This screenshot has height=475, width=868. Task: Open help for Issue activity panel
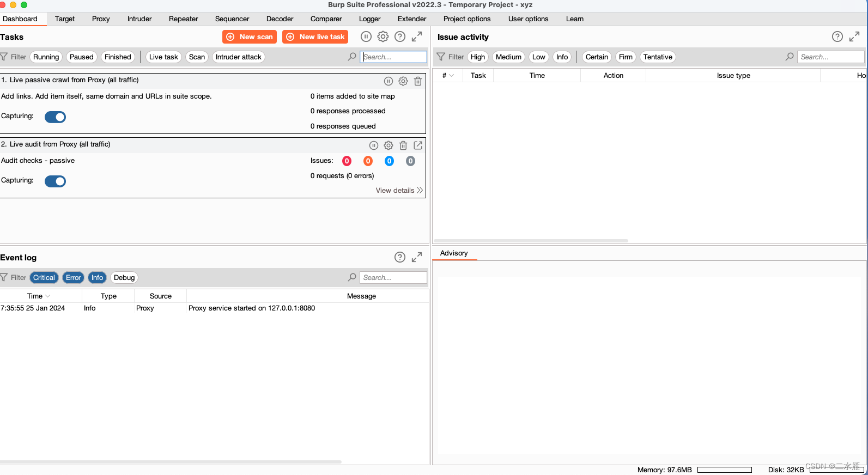837,36
